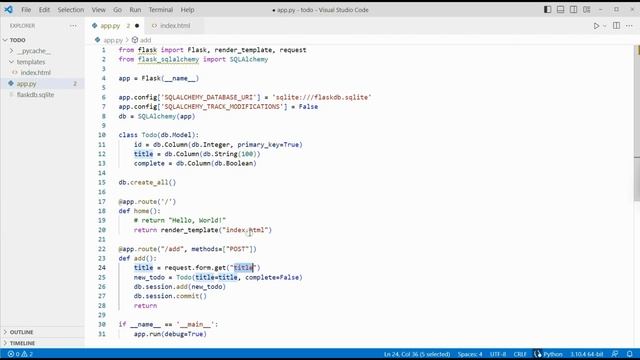This screenshot has height=360, width=640.
Task: Click the add breadcrumb label
Action: pyautogui.click(x=145, y=40)
